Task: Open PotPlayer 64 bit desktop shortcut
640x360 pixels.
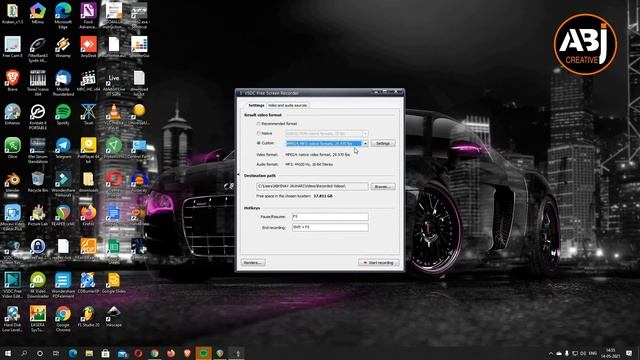Action: click(x=88, y=150)
